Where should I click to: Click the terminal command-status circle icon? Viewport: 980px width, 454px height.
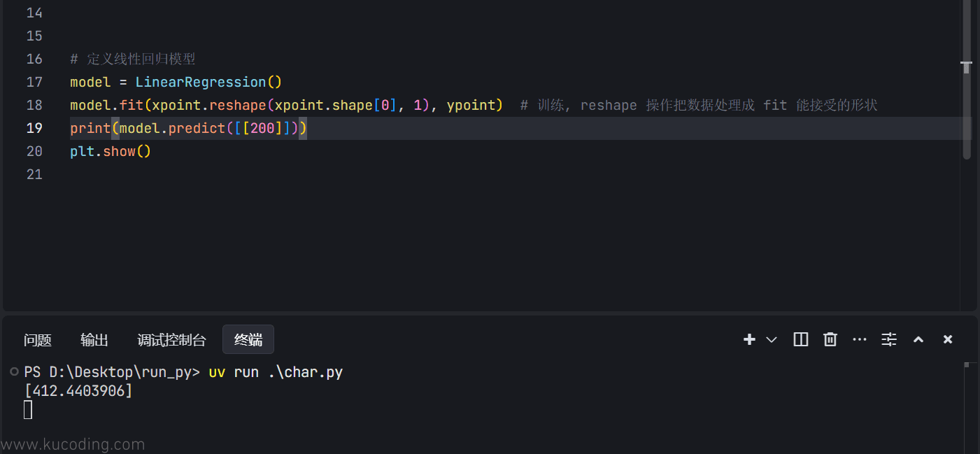14,371
